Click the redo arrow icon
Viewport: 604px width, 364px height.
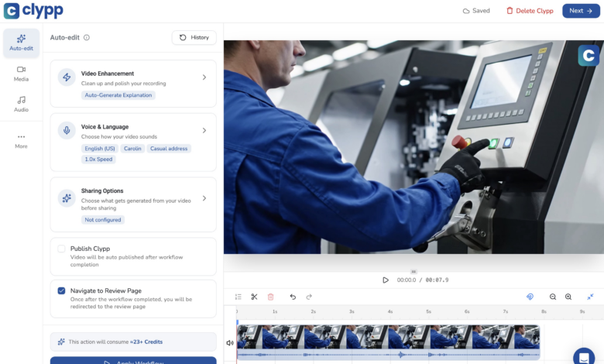point(309,297)
